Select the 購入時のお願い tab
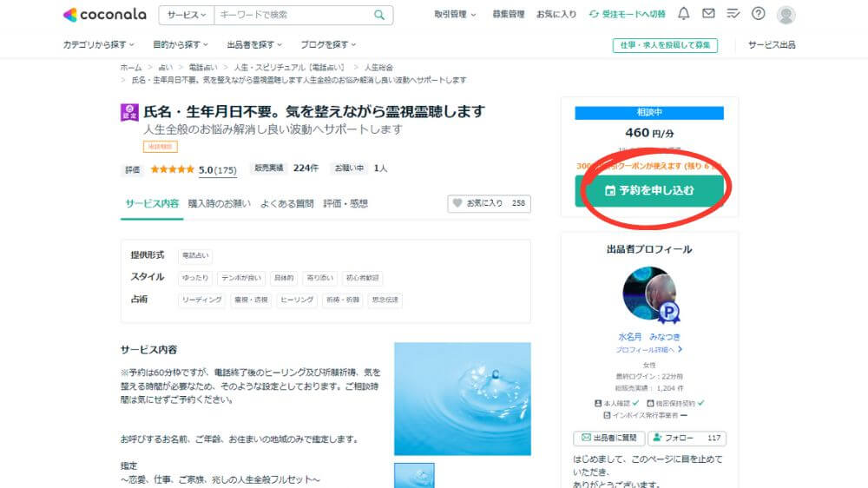Image resolution: width=868 pixels, height=488 pixels. coord(220,203)
